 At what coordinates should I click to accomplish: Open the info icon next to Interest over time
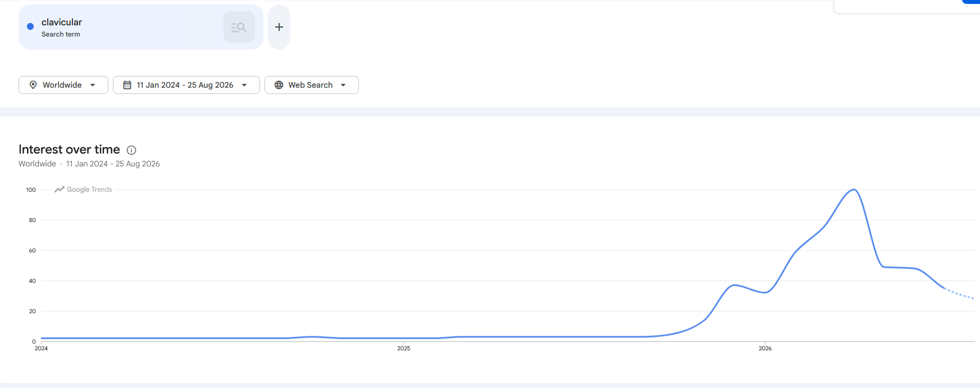click(131, 150)
